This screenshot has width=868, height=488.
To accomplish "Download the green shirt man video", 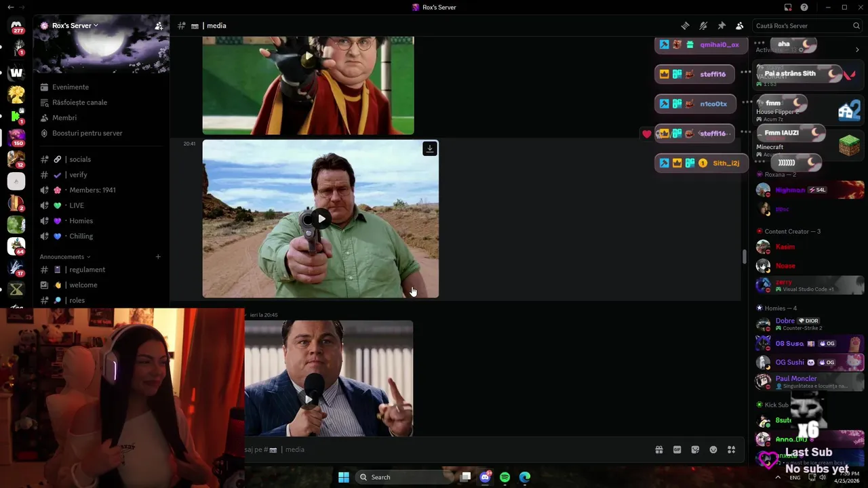I will pyautogui.click(x=429, y=148).
